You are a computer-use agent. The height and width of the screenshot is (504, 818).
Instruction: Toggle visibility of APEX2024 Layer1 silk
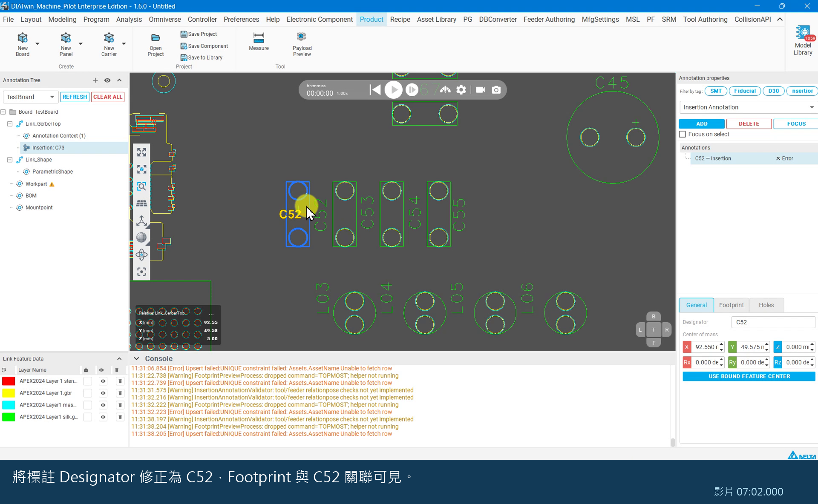coord(103,417)
